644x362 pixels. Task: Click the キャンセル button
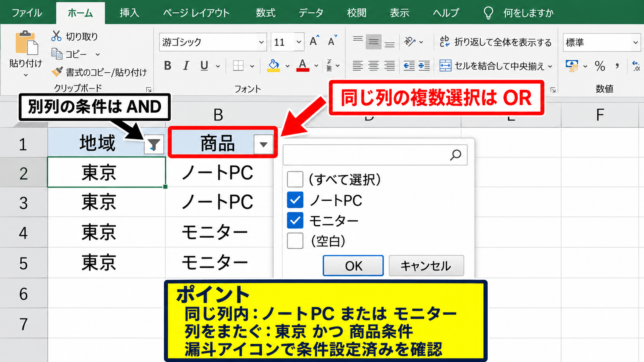[x=426, y=265]
